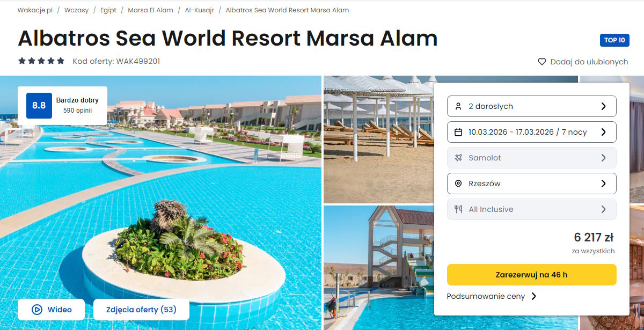Expand Podsumowanie ceny price summary
The image size is (644, 330).
pyautogui.click(x=491, y=296)
